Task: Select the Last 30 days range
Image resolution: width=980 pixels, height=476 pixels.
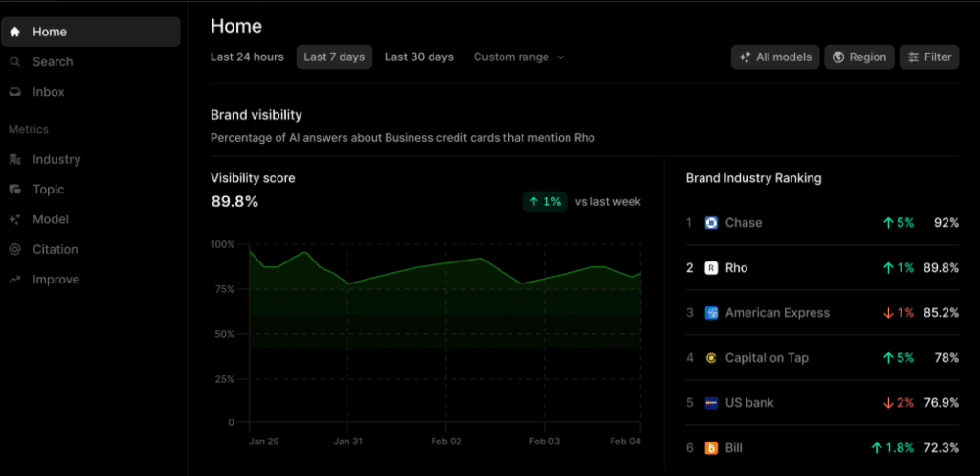Action: tap(418, 57)
